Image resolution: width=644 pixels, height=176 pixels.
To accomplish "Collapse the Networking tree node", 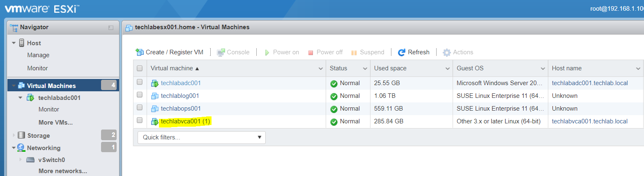I will 14,148.
